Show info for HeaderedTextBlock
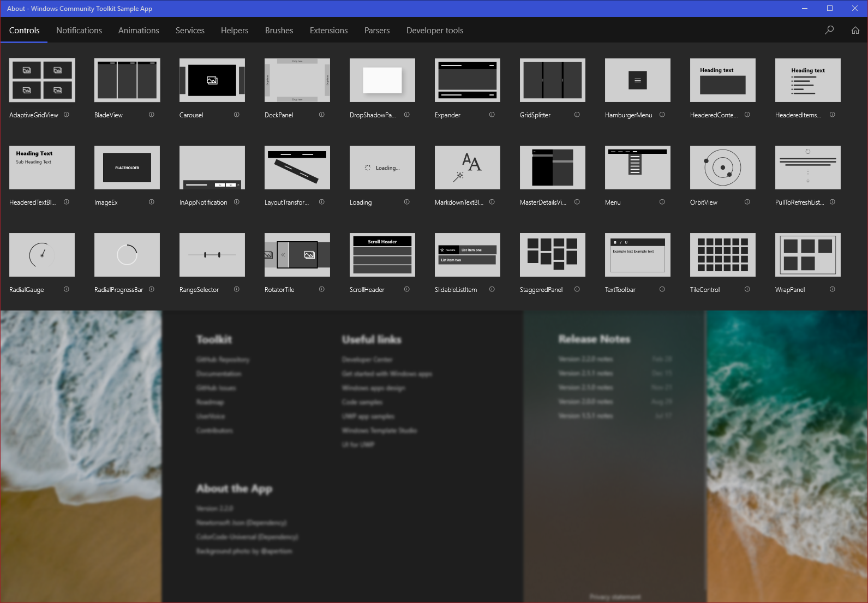 (x=67, y=202)
